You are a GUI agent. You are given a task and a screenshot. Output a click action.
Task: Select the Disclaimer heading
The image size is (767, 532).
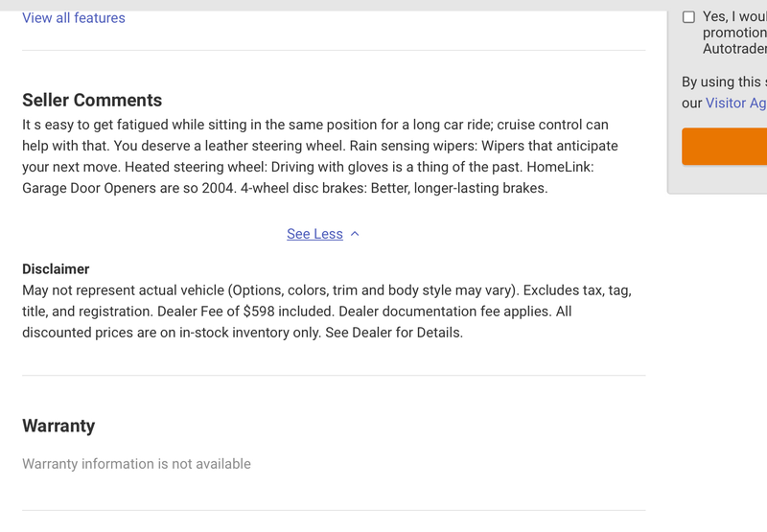(56, 269)
